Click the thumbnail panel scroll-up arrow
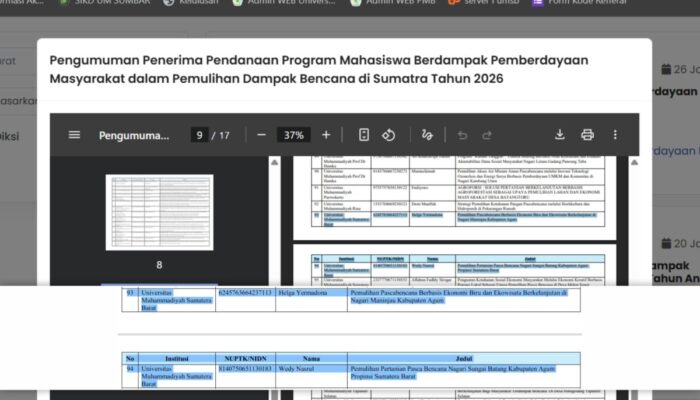Screen dimensions: 700x400 (275, 162)
